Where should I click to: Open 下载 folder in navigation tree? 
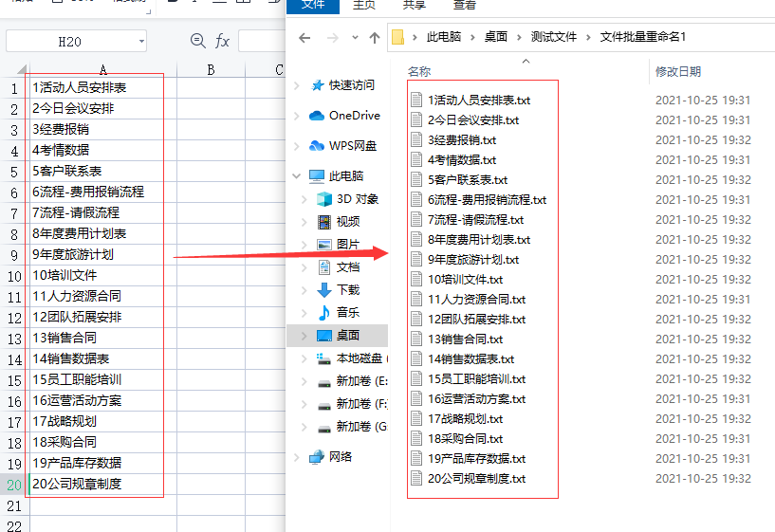pos(348,290)
